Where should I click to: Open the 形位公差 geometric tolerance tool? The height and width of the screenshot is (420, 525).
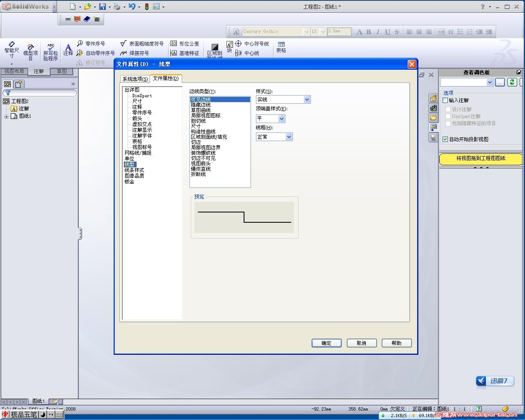(x=185, y=43)
